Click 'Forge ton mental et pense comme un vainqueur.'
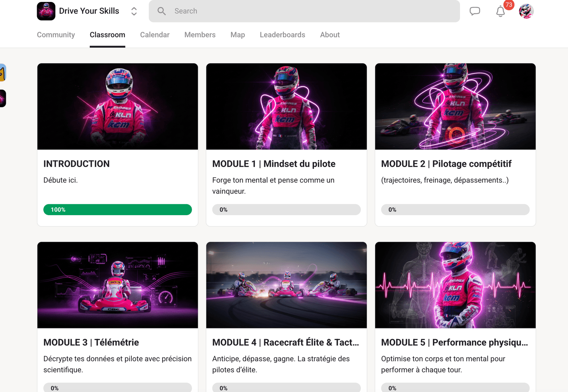The height and width of the screenshot is (392, 568). [273, 186]
